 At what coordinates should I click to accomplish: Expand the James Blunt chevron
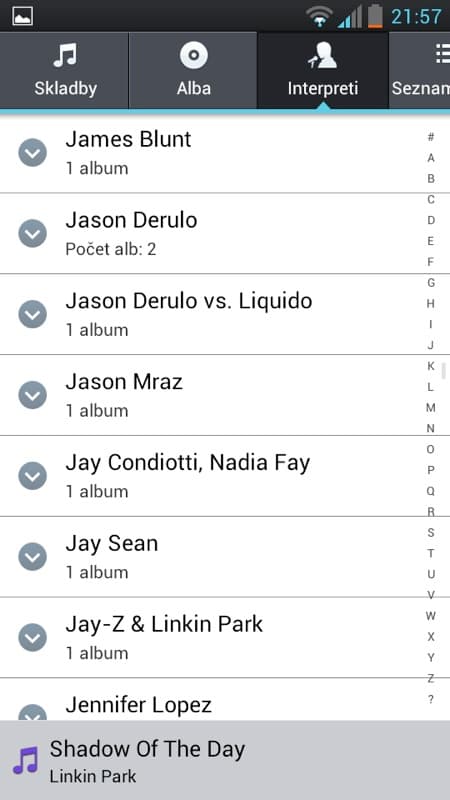pos(33,153)
